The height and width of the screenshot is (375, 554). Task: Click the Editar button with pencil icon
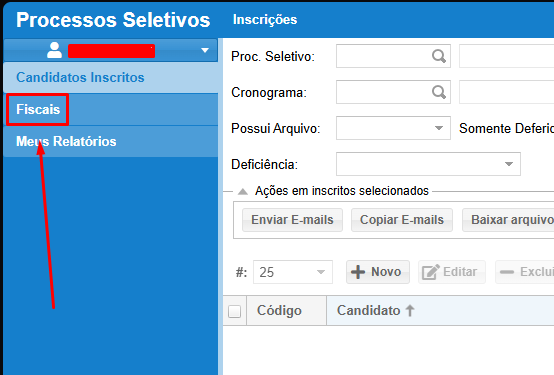(452, 272)
